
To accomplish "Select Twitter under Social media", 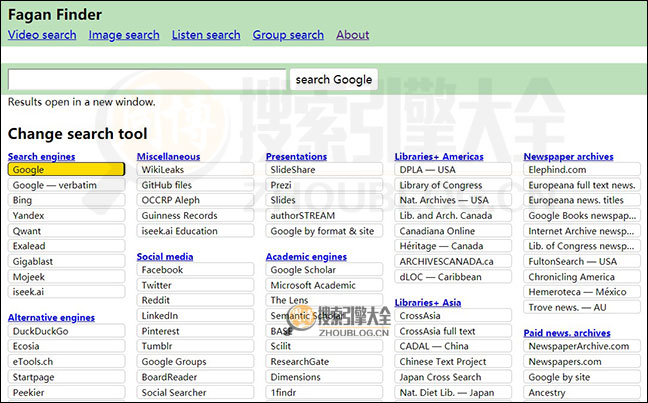I will 195,285.
